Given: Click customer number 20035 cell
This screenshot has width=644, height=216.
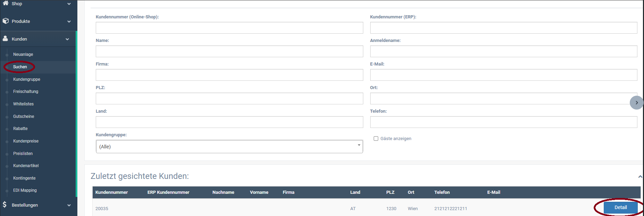Looking at the screenshot, I should (x=102, y=209).
